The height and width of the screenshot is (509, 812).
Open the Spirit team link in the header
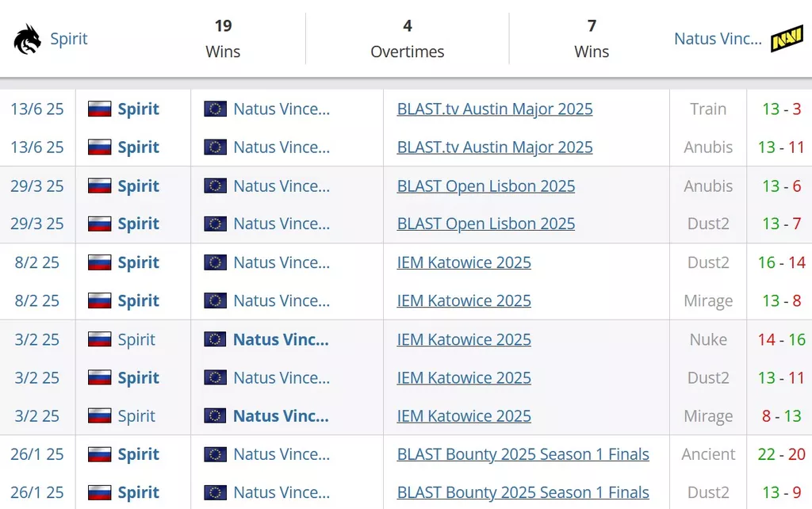(69, 39)
